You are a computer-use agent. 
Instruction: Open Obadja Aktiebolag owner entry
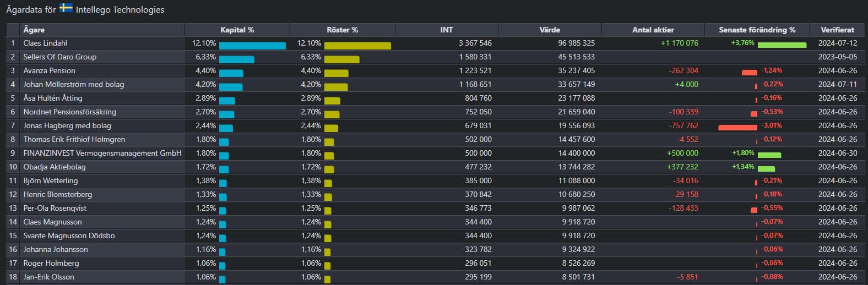coord(55,167)
